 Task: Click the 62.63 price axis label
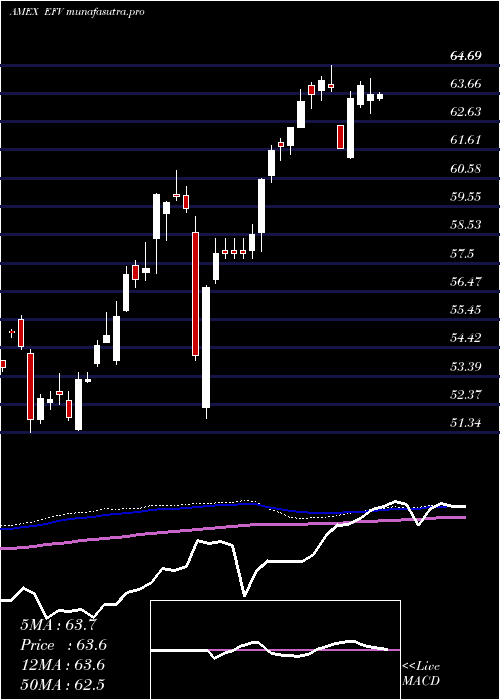click(x=466, y=112)
